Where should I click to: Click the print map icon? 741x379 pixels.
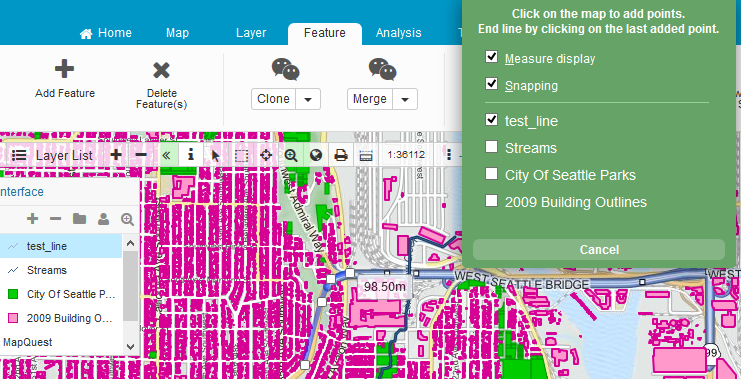click(341, 155)
